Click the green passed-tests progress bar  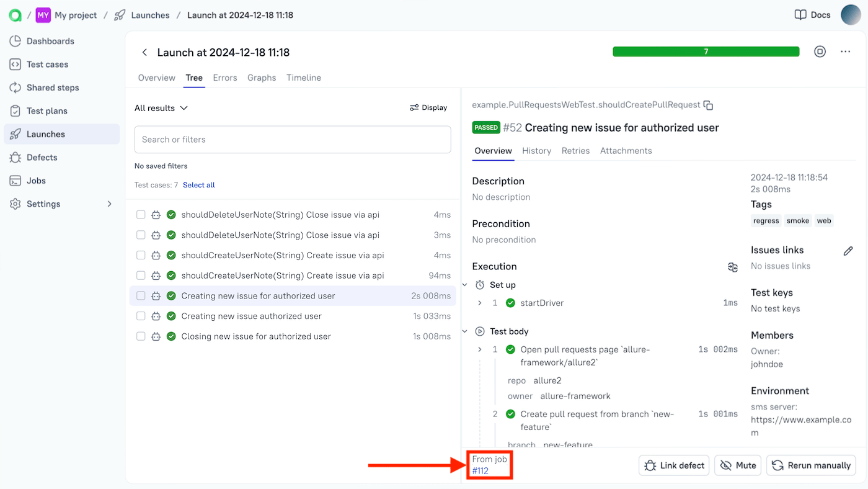pyautogui.click(x=706, y=52)
